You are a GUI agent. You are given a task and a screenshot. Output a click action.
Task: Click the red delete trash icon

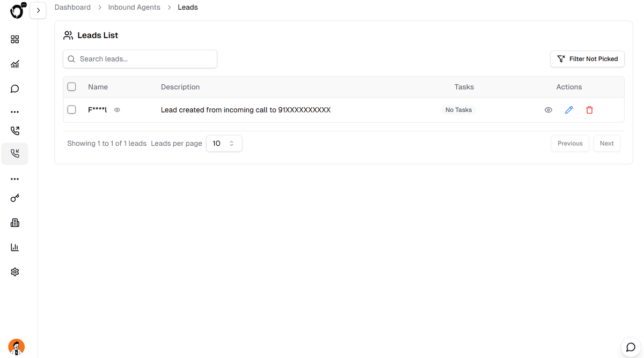click(x=589, y=110)
